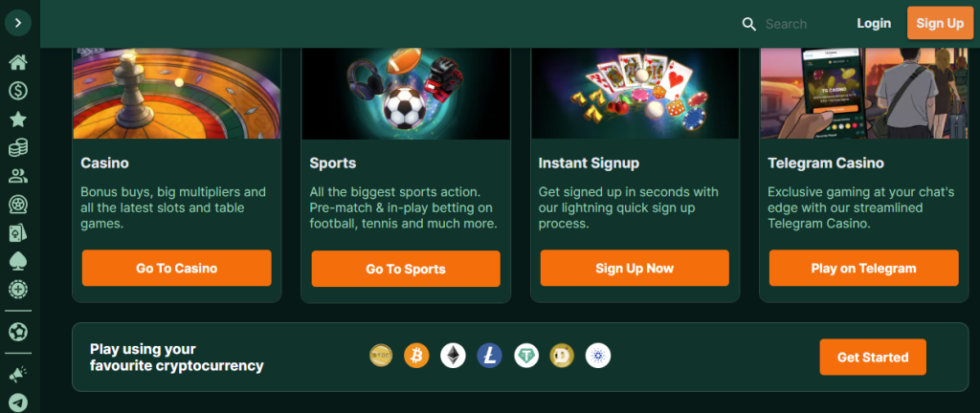This screenshot has width=980, height=413.
Task: Click the Bitcoin cryptocurrency icon
Action: 417,357
